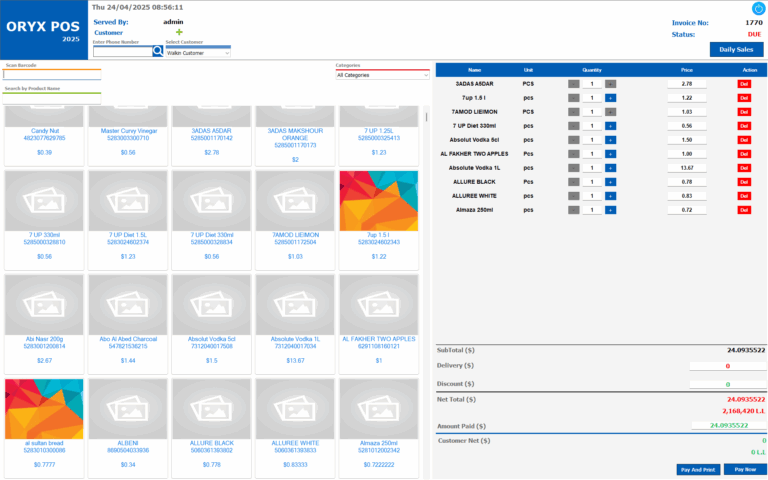768x480 pixels.
Task: Open the All Categories dropdown
Action: (382, 75)
